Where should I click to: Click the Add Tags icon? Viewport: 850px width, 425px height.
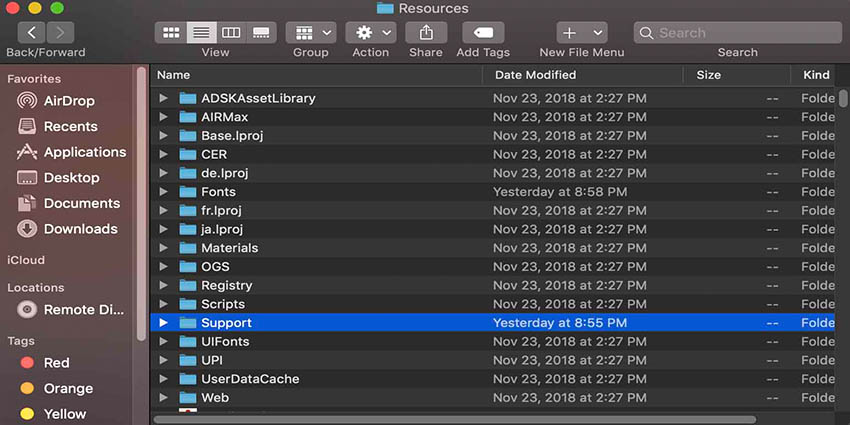482,33
